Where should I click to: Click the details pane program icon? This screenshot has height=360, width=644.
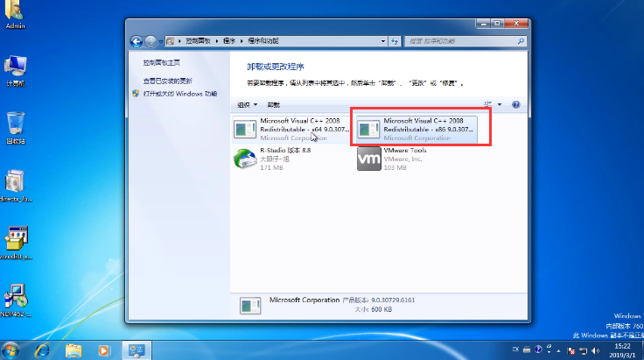(250, 306)
